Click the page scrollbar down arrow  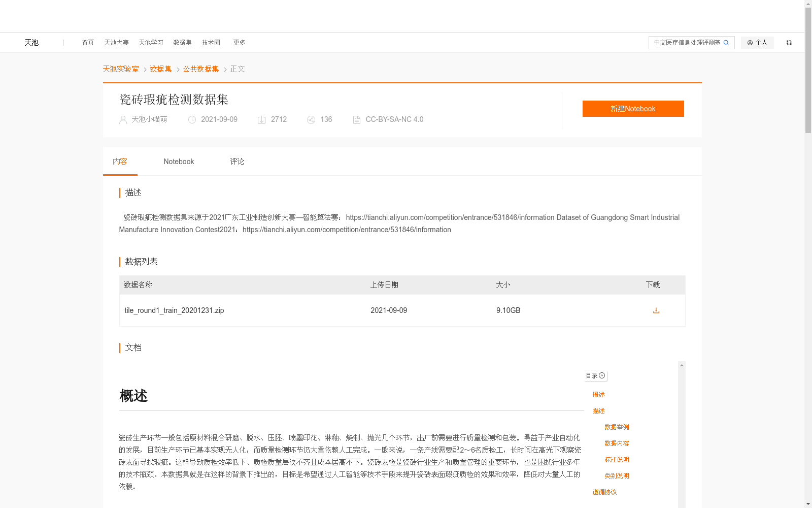[808, 504]
